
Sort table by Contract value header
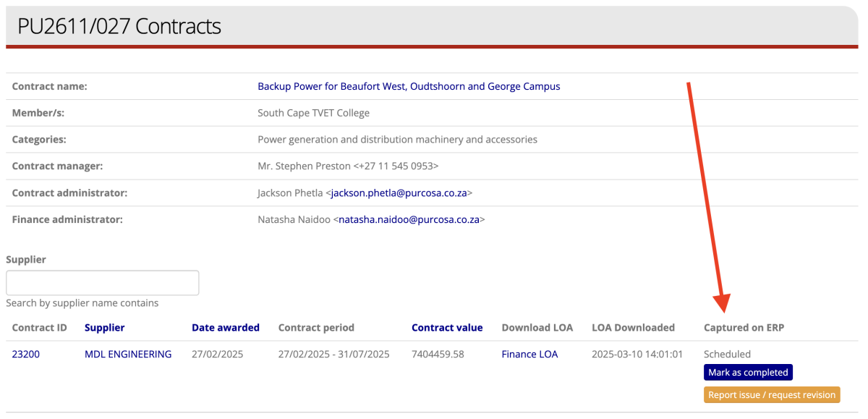[x=446, y=328]
